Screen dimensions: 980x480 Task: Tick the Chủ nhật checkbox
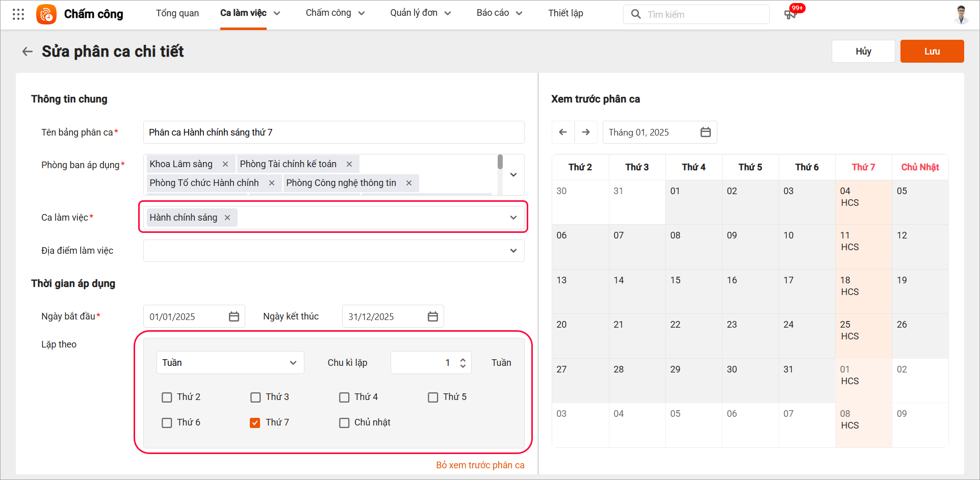point(344,423)
